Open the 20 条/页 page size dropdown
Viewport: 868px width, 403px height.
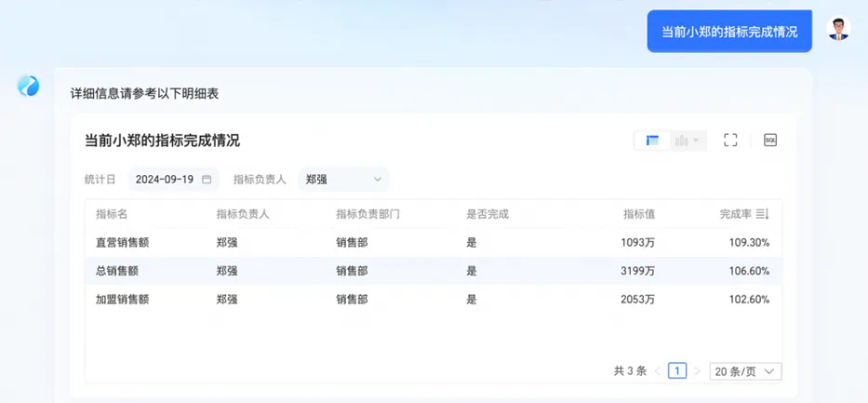(x=745, y=371)
